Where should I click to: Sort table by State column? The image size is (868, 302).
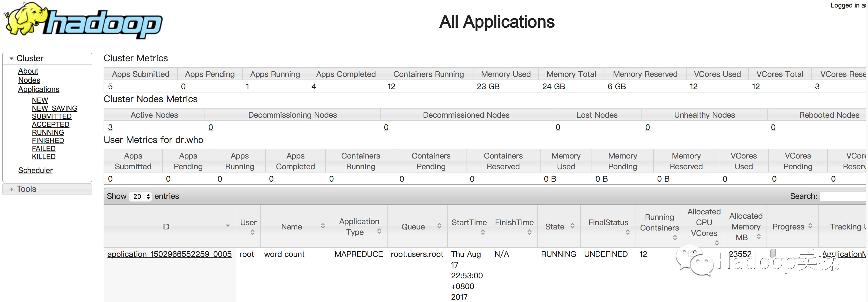coord(559,227)
